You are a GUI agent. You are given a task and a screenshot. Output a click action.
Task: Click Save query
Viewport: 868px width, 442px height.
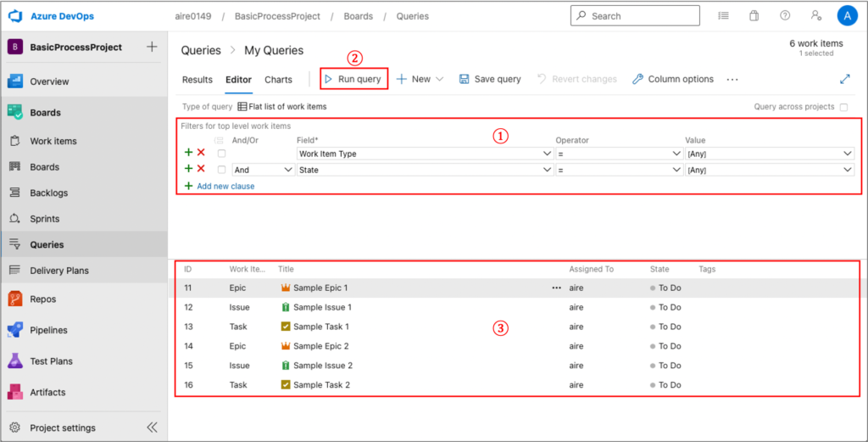point(490,79)
